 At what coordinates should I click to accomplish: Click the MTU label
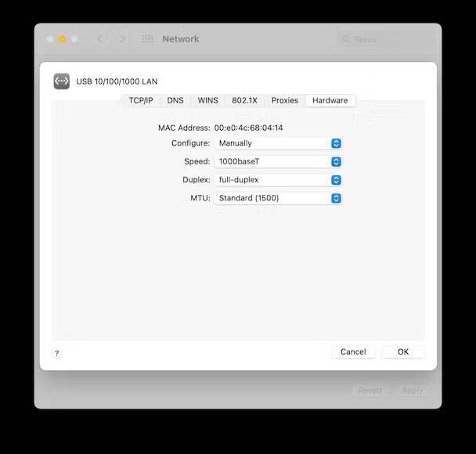point(200,198)
